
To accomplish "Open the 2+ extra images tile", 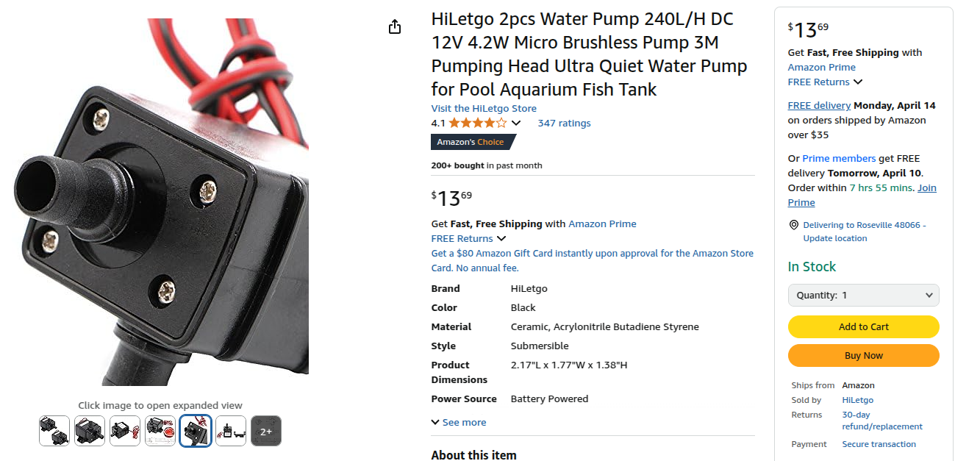I will (265, 431).
